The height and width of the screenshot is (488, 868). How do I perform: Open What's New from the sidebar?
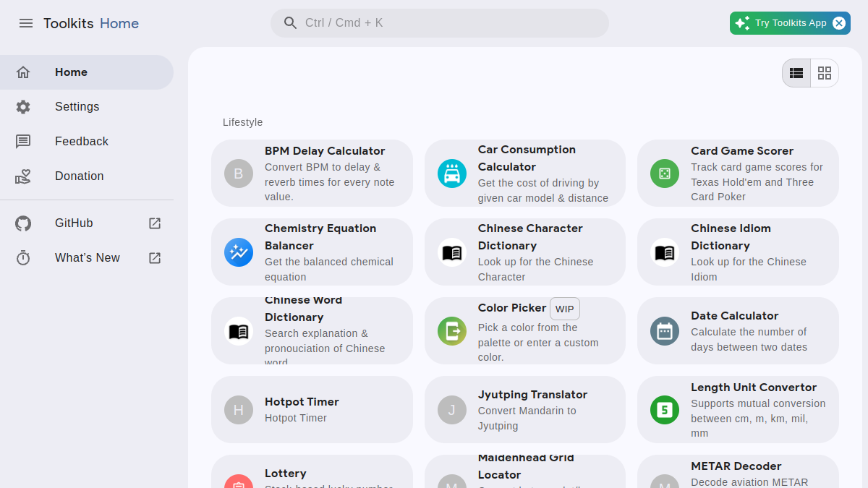pos(87,258)
